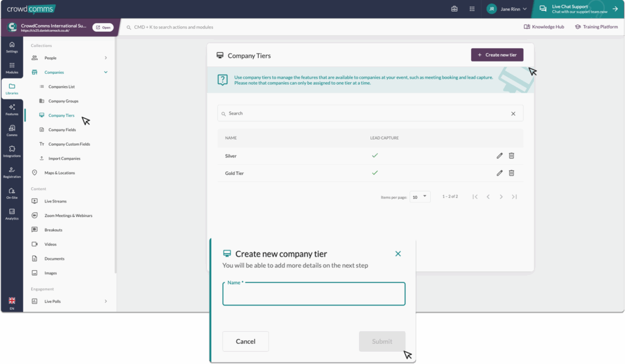The width and height of the screenshot is (625, 364).
Task: Click the Create new tier button
Action: pos(497,55)
